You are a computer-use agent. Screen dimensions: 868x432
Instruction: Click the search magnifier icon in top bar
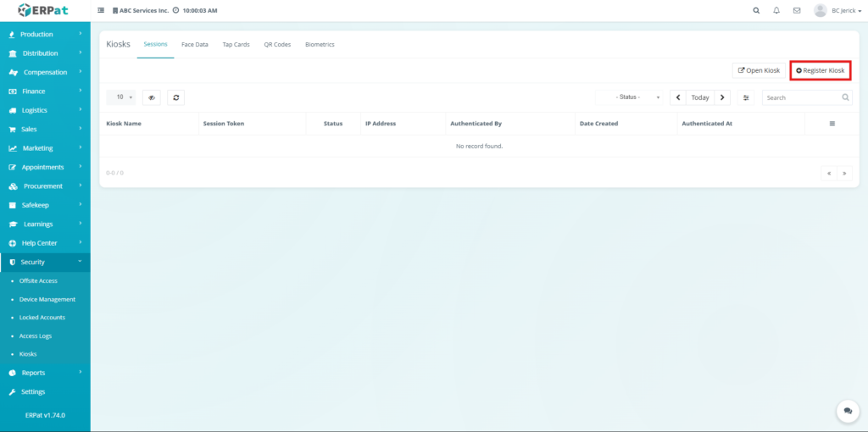[756, 10]
